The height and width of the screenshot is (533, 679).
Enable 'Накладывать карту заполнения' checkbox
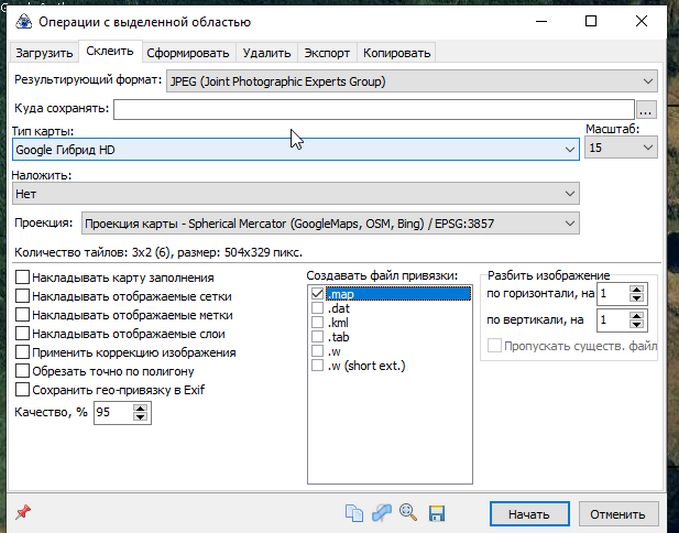click(x=22, y=278)
